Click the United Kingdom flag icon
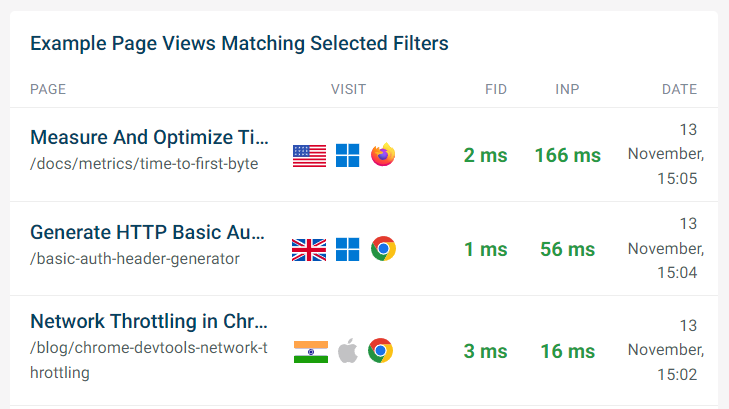This screenshot has width=729, height=409. (x=309, y=250)
